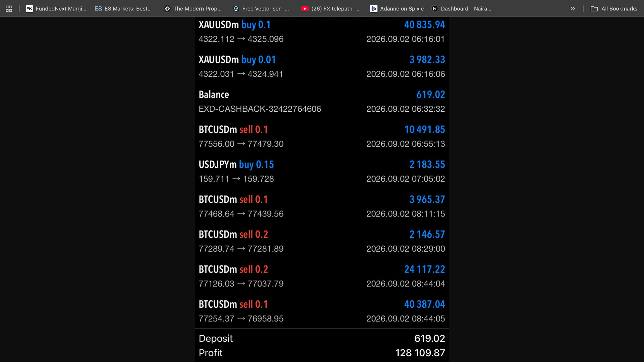The height and width of the screenshot is (362, 644).
Task: Select BTCUSDm sell 0.2 at 77126.03
Action: tap(322, 276)
